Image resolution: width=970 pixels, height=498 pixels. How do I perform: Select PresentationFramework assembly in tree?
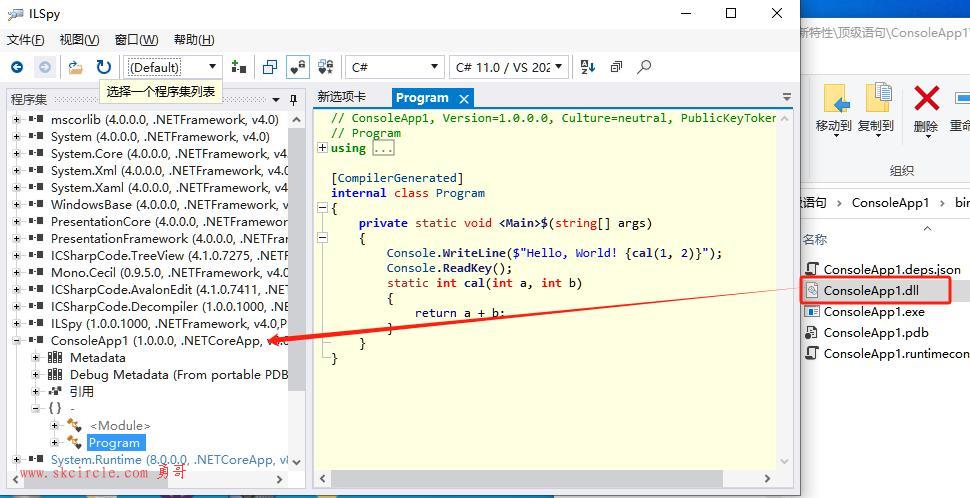(169, 239)
